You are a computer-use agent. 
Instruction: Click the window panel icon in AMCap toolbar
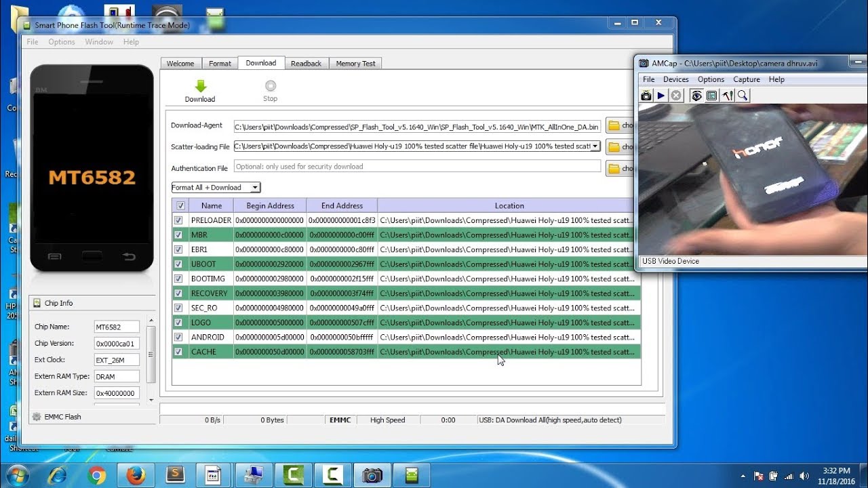click(711, 96)
